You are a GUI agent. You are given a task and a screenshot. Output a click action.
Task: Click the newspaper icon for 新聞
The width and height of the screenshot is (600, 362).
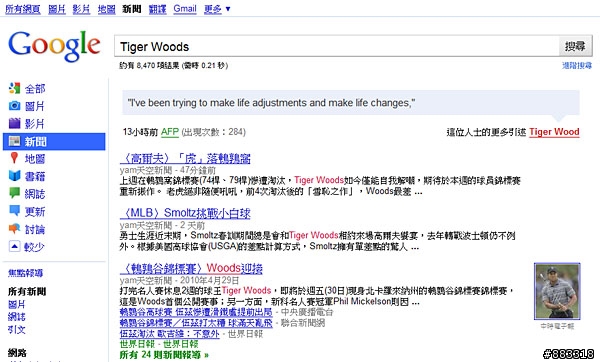click(x=15, y=141)
